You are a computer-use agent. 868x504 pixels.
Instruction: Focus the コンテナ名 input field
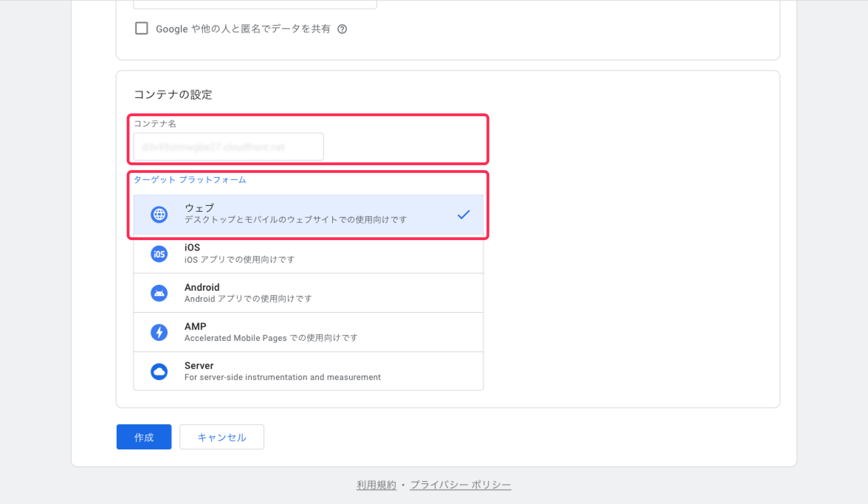pos(228,147)
